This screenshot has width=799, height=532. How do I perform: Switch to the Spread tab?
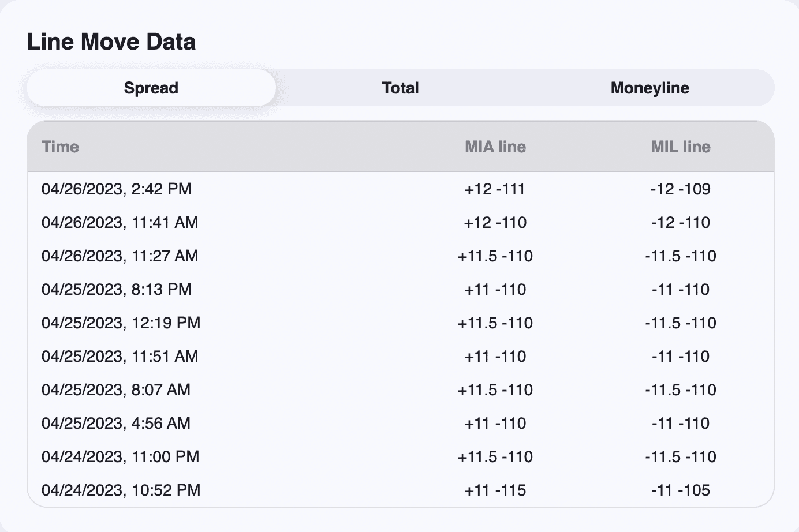(151, 88)
